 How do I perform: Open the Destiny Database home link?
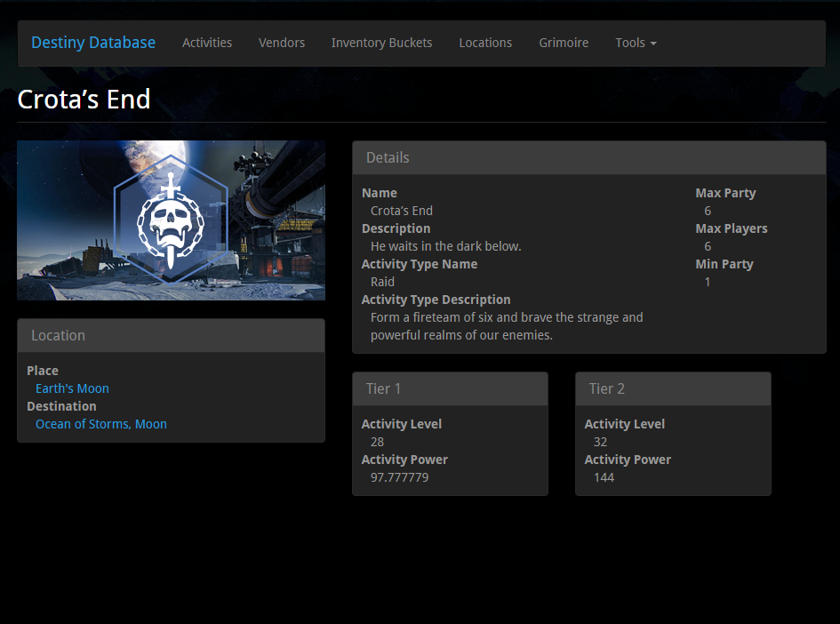93,43
